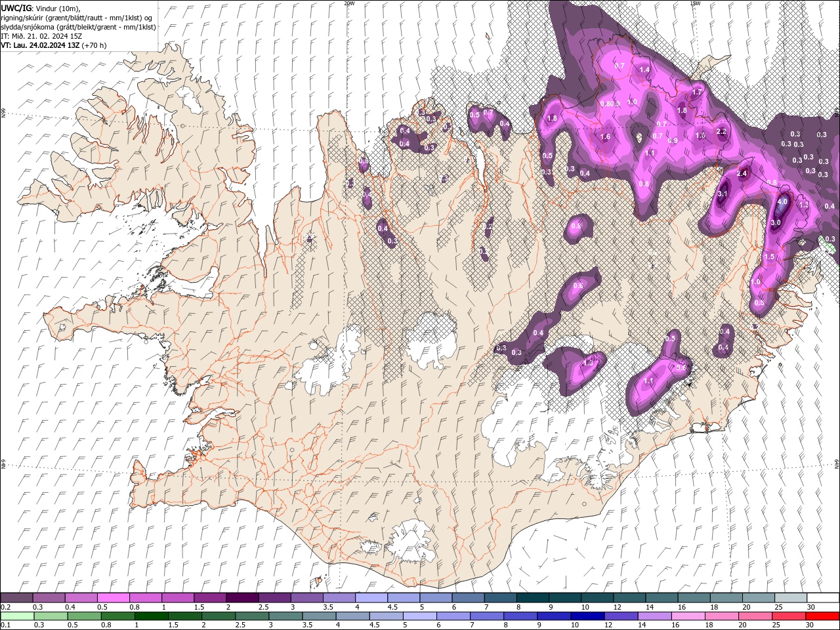Select the purple lower swatch labeled 12
The image size is (840, 630).
(621, 616)
